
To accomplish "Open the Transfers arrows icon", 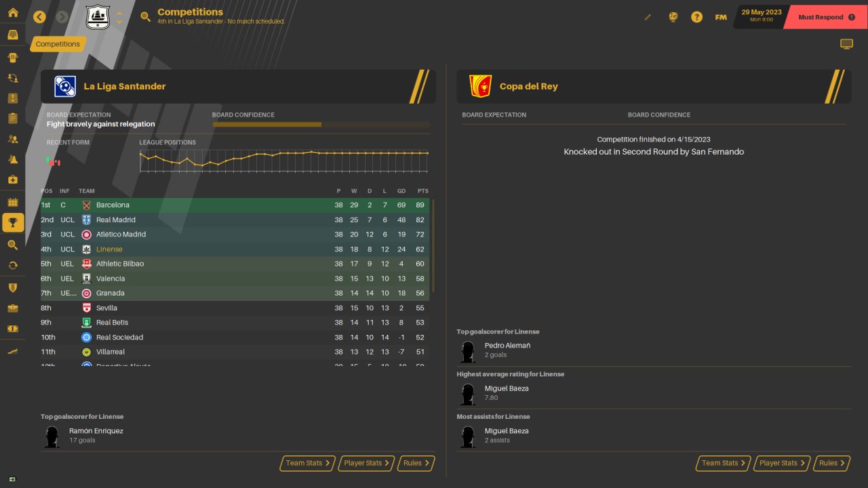I will (12, 265).
